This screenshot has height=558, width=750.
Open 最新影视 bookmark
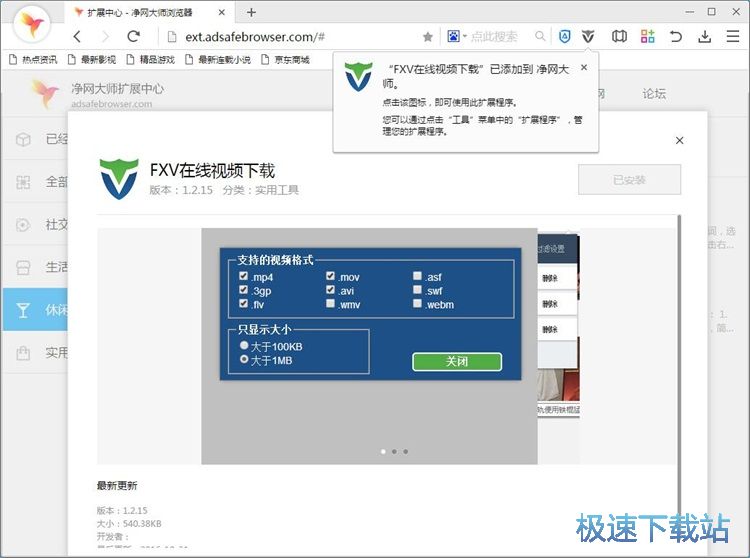(92, 59)
